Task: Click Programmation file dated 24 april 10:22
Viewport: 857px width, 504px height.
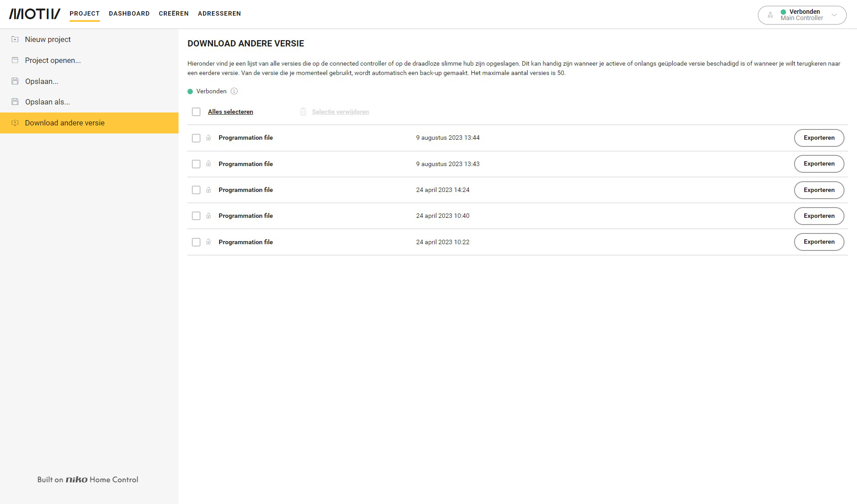Action: (245, 242)
